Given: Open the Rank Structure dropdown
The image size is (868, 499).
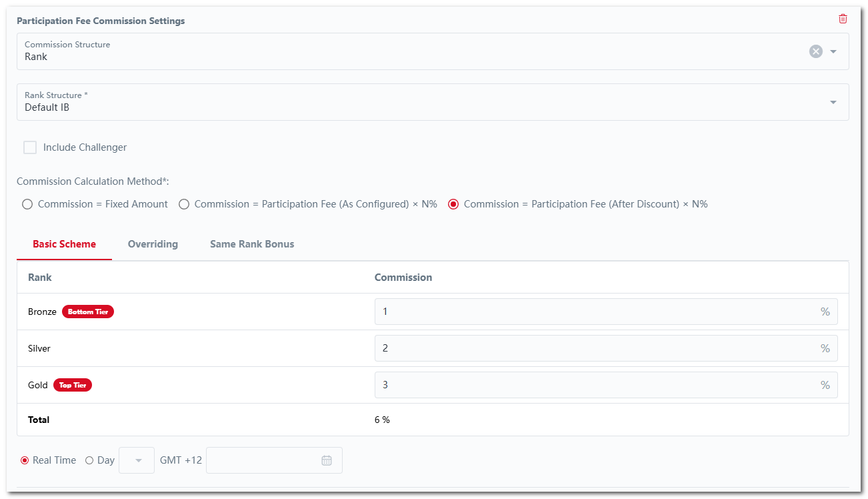Looking at the screenshot, I should [833, 102].
